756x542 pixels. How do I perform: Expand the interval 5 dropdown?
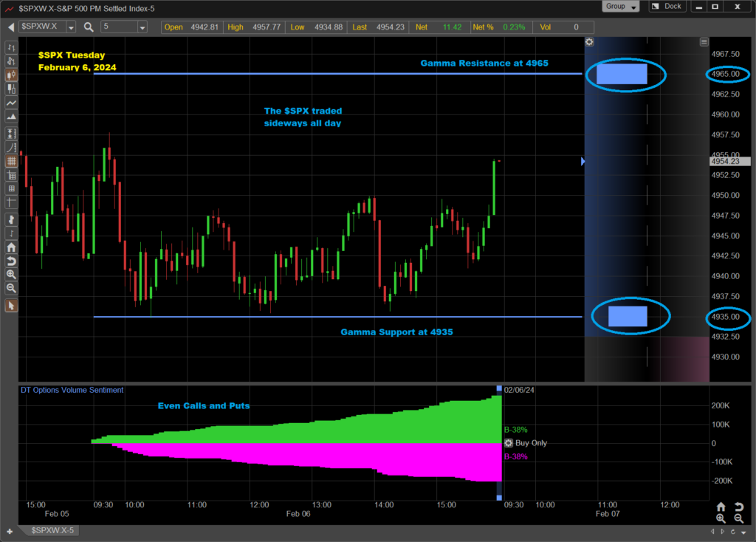[142, 27]
